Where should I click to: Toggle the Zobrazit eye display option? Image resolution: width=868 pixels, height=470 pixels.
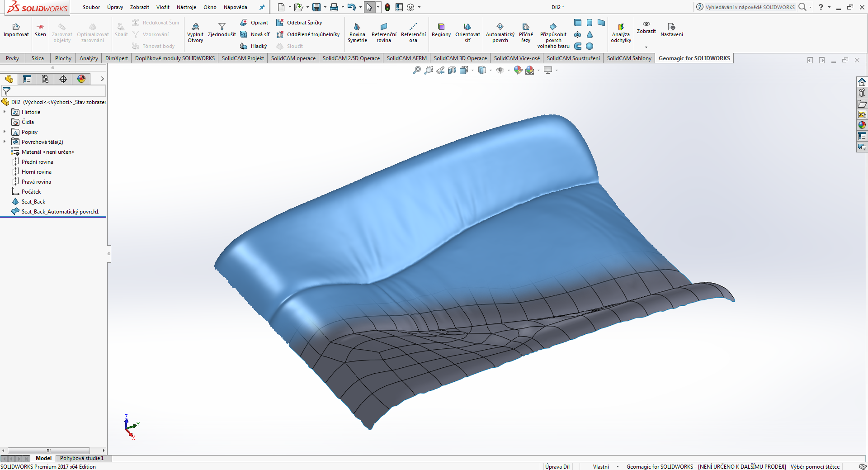tap(646, 24)
